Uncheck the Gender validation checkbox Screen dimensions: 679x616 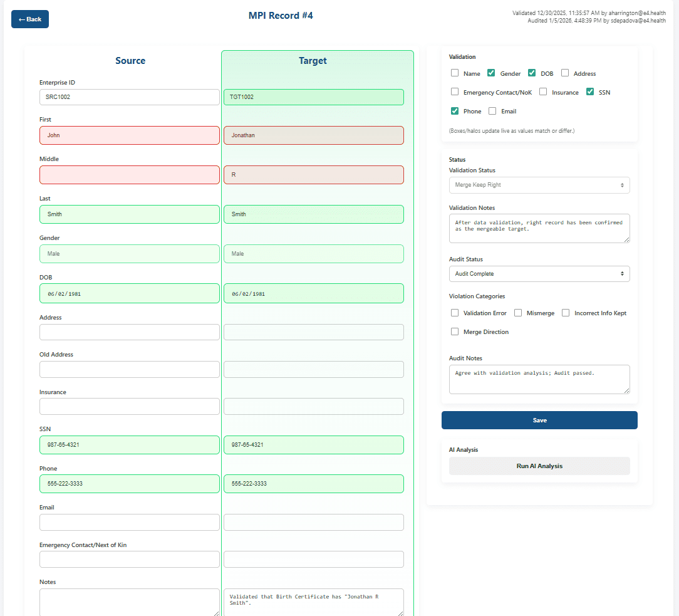(491, 73)
